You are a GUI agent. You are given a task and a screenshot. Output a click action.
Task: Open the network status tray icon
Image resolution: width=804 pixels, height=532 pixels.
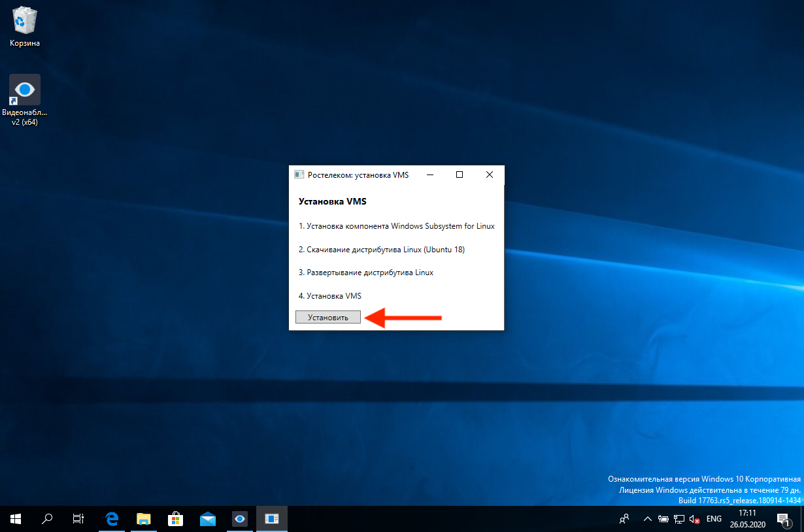point(680,519)
